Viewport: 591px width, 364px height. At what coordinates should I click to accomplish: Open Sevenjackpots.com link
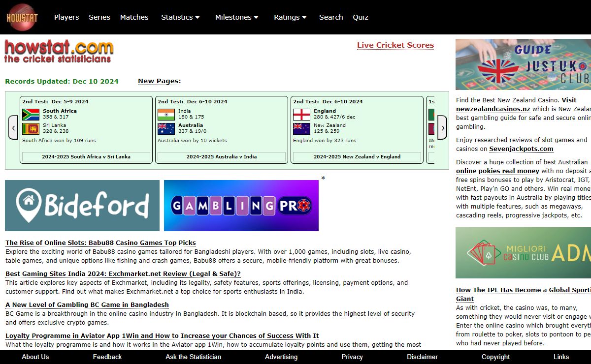click(521, 149)
